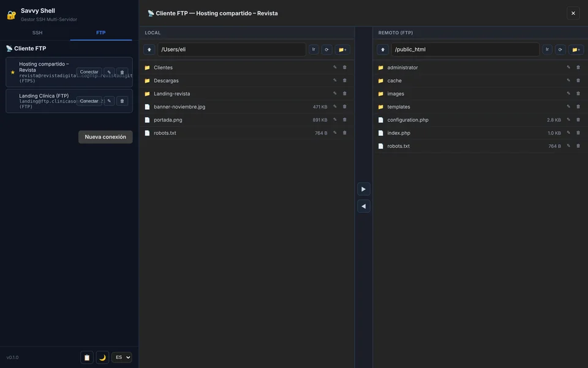Delete Hosting compartido – Revista connection
Image resolution: width=588 pixels, height=368 pixels.
(x=122, y=72)
